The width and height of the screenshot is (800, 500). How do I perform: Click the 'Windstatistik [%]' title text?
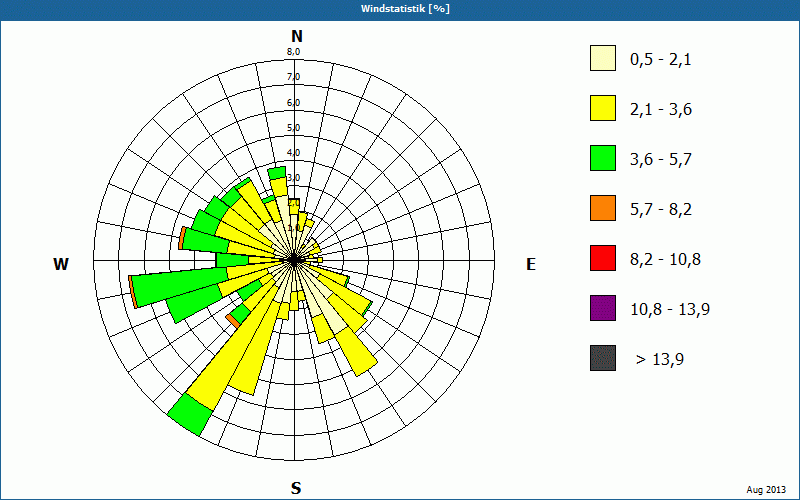point(406,9)
